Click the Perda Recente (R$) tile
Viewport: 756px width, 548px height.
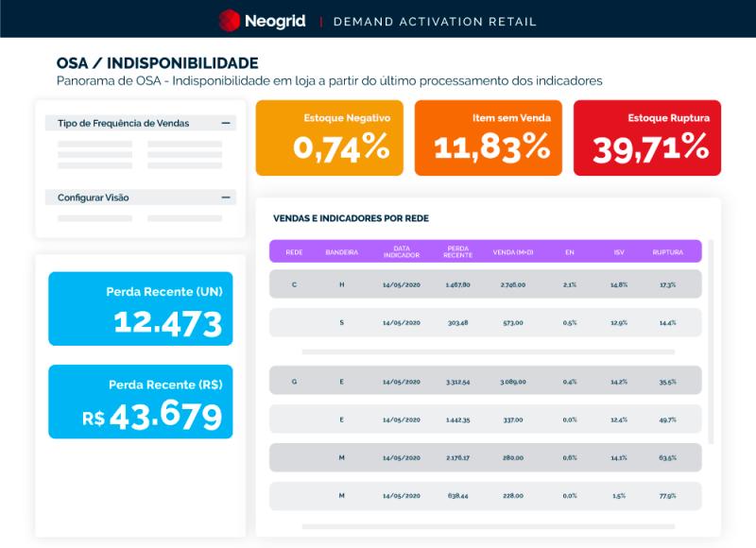(140, 402)
